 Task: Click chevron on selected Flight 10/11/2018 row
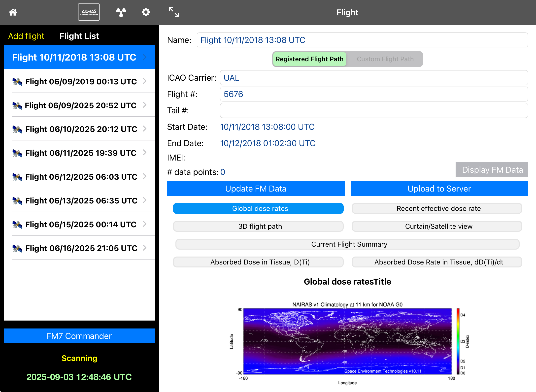pos(145,57)
